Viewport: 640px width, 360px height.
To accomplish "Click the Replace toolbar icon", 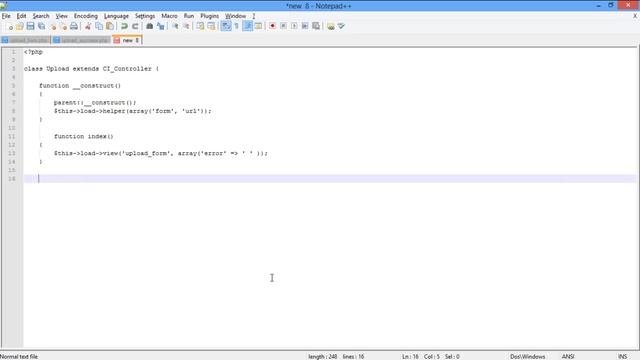I will tap(160, 26).
